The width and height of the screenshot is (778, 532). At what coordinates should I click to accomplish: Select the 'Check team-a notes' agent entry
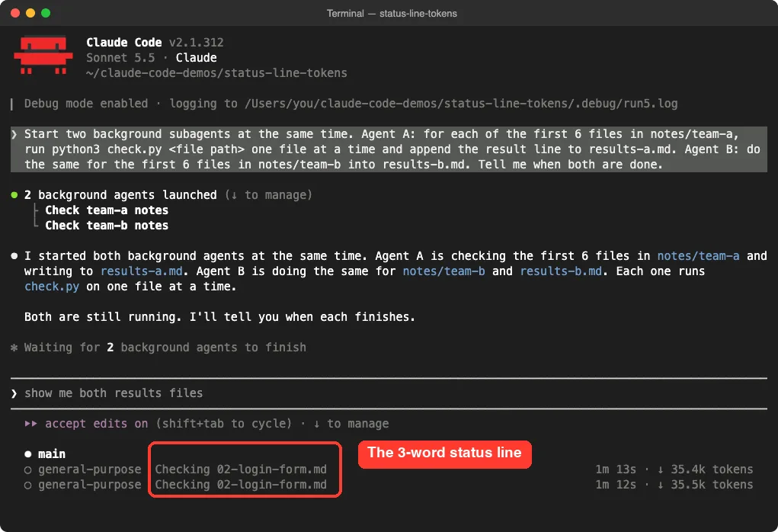click(107, 210)
